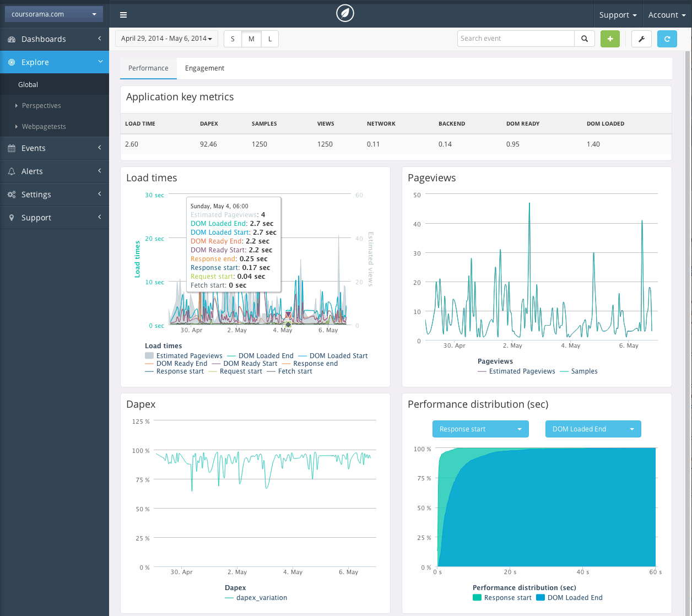Screen dimensions: 692x616
Task: Select the S size toggle
Action: click(x=233, y=39)
